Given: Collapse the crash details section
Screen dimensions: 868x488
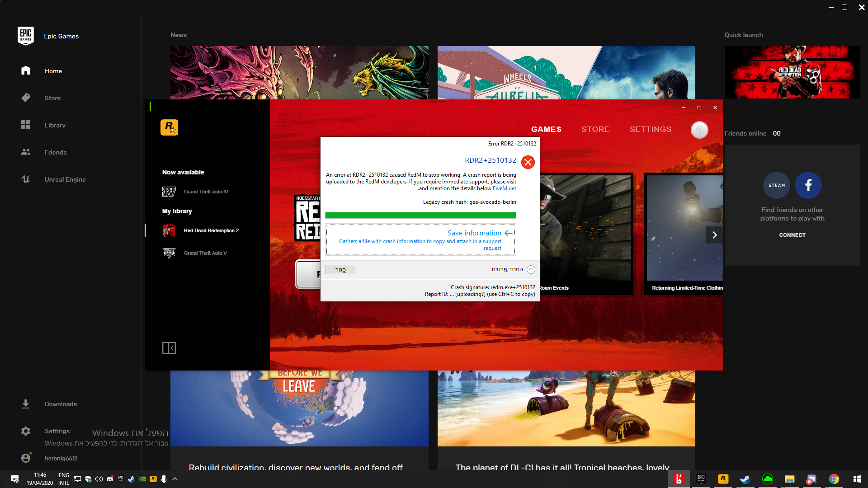Looking at the screenshot, I should (531, 269).
